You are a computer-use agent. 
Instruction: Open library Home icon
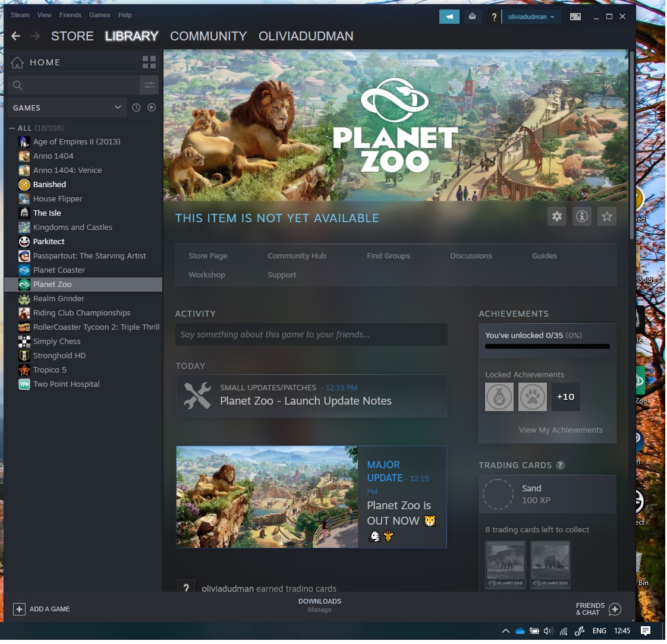click(x=17, y=62)
